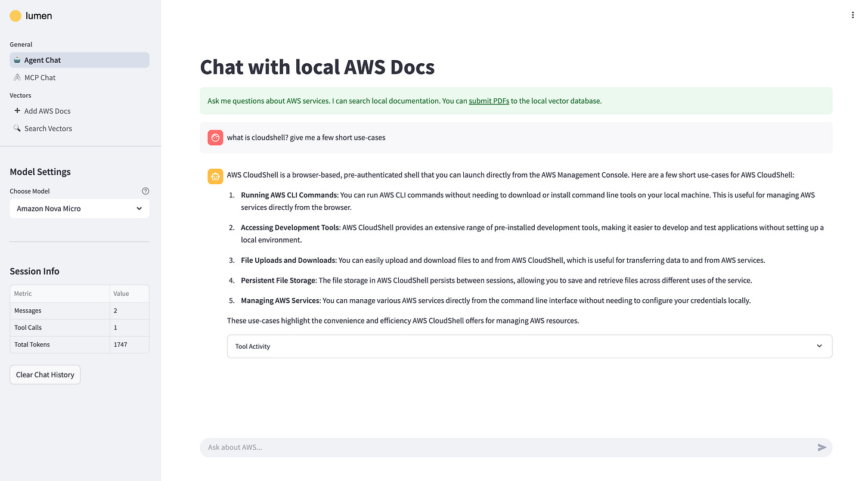Click the magnifier icon beside Search Vectors
868x481 pixels.
tap(17, 128)
